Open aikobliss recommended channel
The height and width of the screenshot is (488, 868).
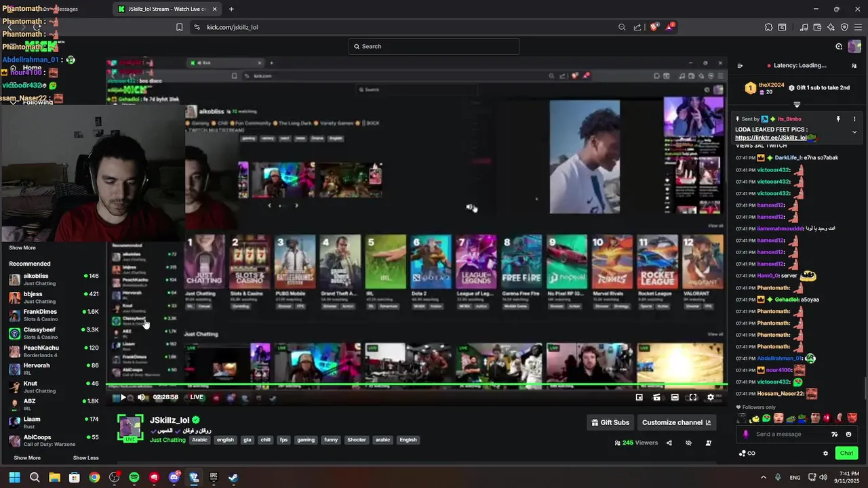tap(54, 279)
